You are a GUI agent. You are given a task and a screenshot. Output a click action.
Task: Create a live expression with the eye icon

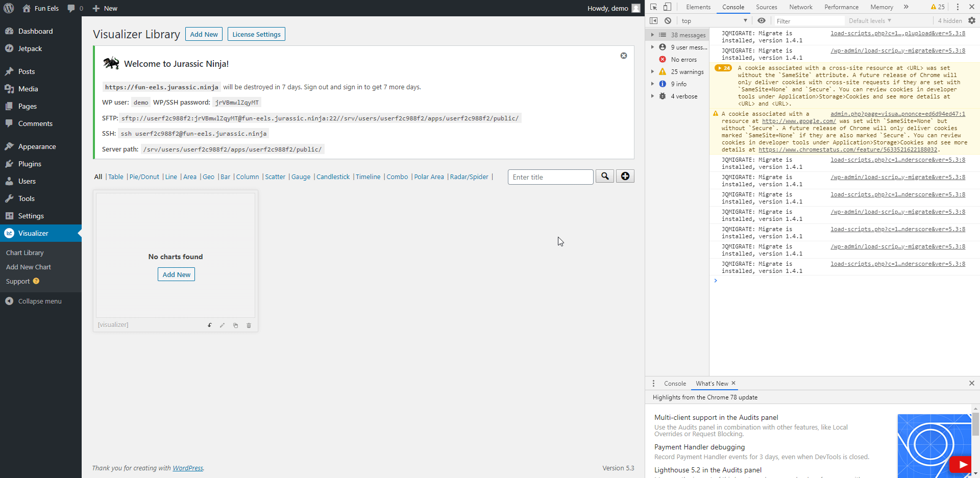pyautogui.click(x=762, y=20)
